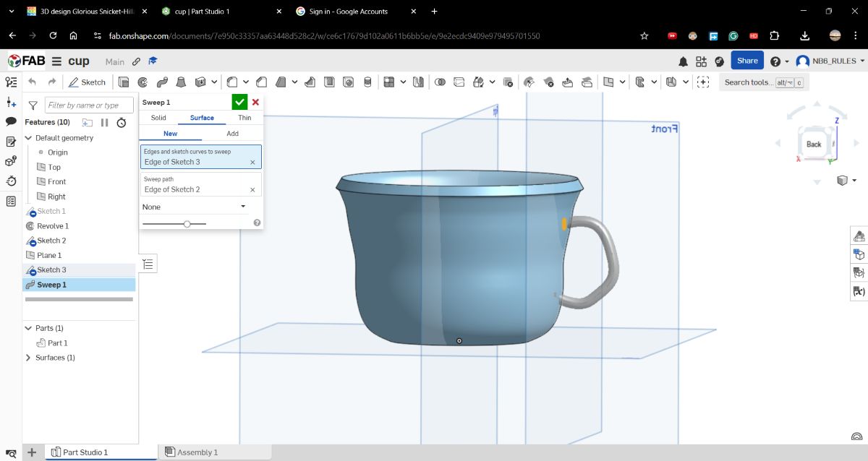The height and width of the screenshot is (461, 868).
Task: Open the Loft tool
Action: coord(181,82)
